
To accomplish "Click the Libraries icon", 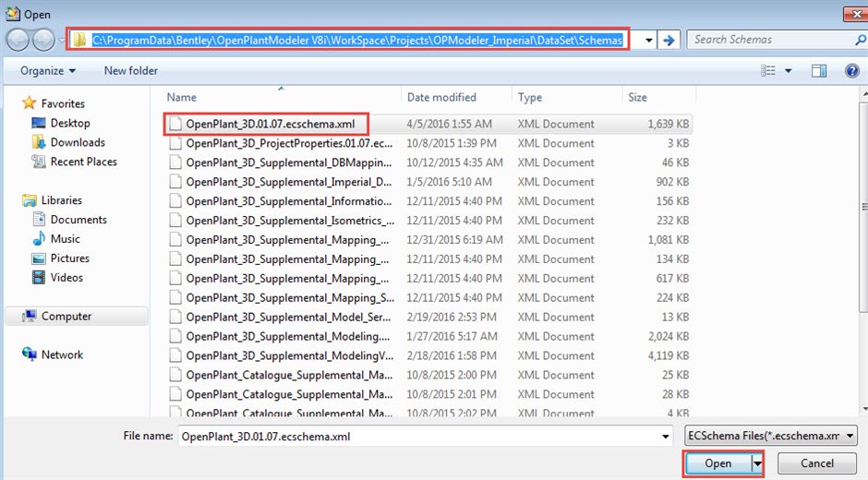I will [x=30, y=200].
